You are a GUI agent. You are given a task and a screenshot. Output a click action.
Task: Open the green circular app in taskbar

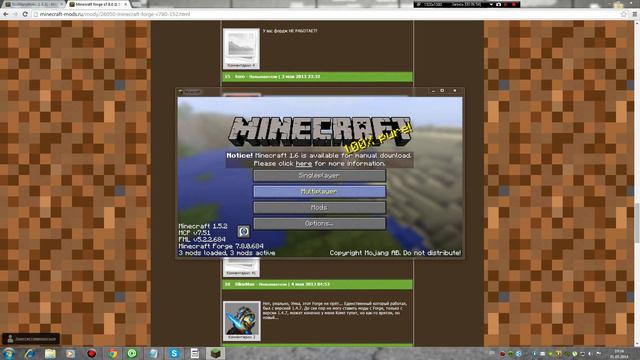[132, 353]
